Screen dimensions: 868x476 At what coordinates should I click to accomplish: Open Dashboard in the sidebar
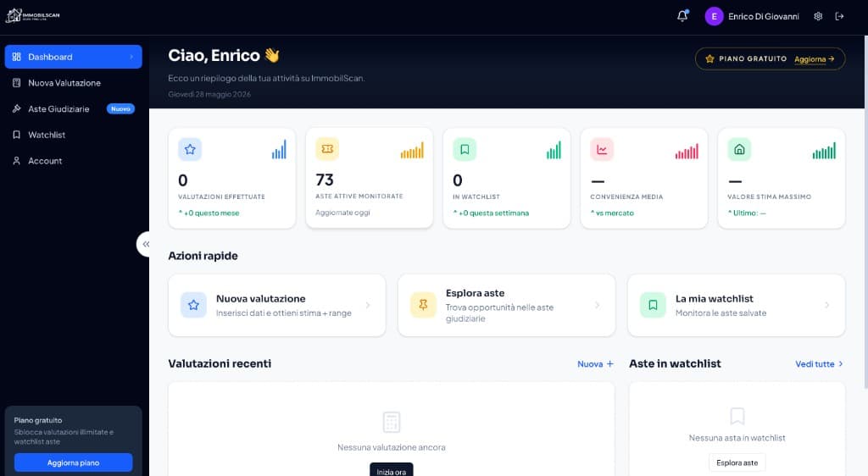click(x=73, y=57)
